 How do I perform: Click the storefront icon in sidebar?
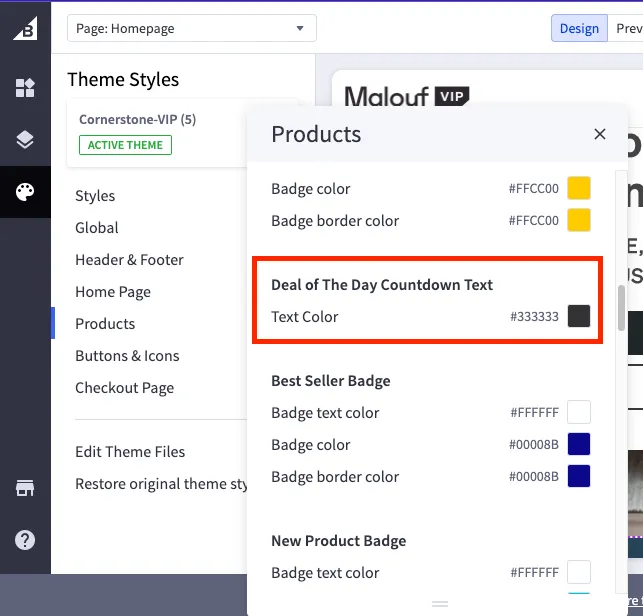pos(25,488)
